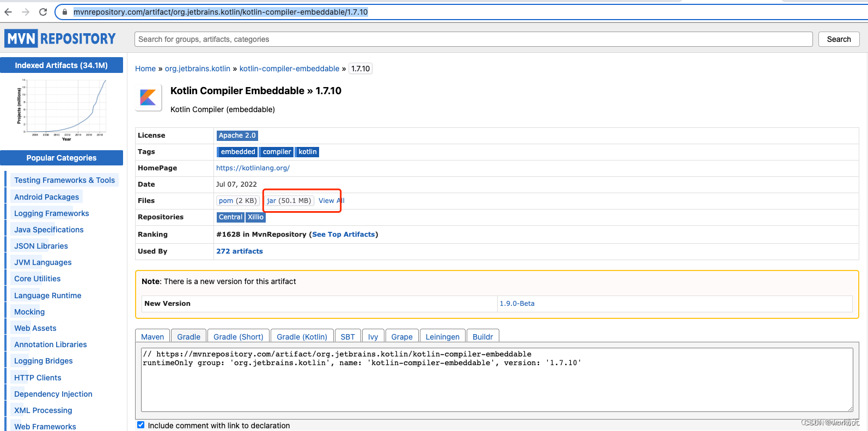
Task: Click the Indexed Artifacts (34.1M) header
Action: [62, 65]
